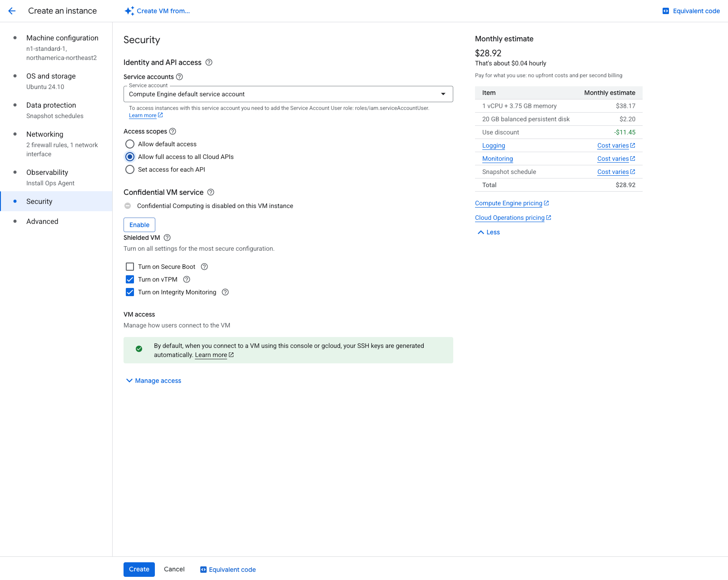Open the Advanced section in sidebar
Viewport: 728px width, 580px height.
(x=42, y=221)
